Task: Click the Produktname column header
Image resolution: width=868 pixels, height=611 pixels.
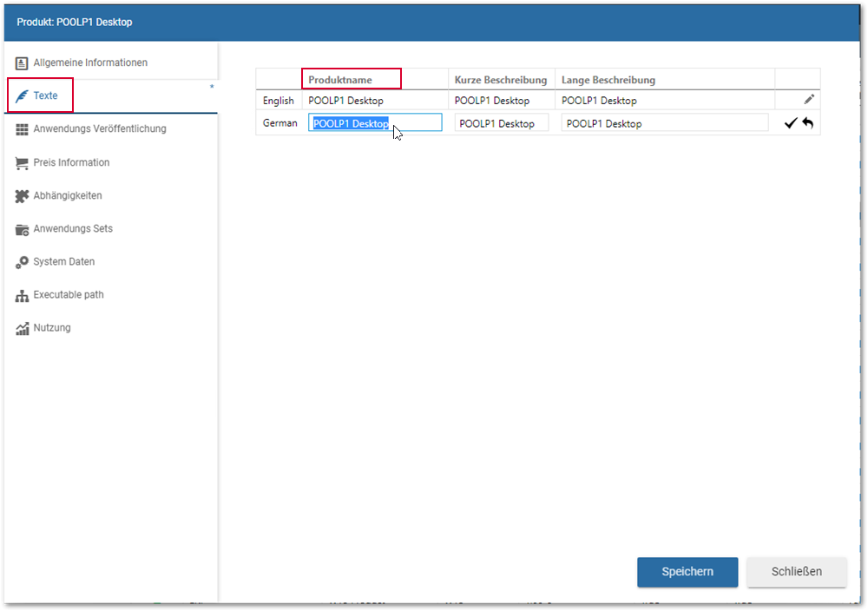Action: click(x=340, y=80)
